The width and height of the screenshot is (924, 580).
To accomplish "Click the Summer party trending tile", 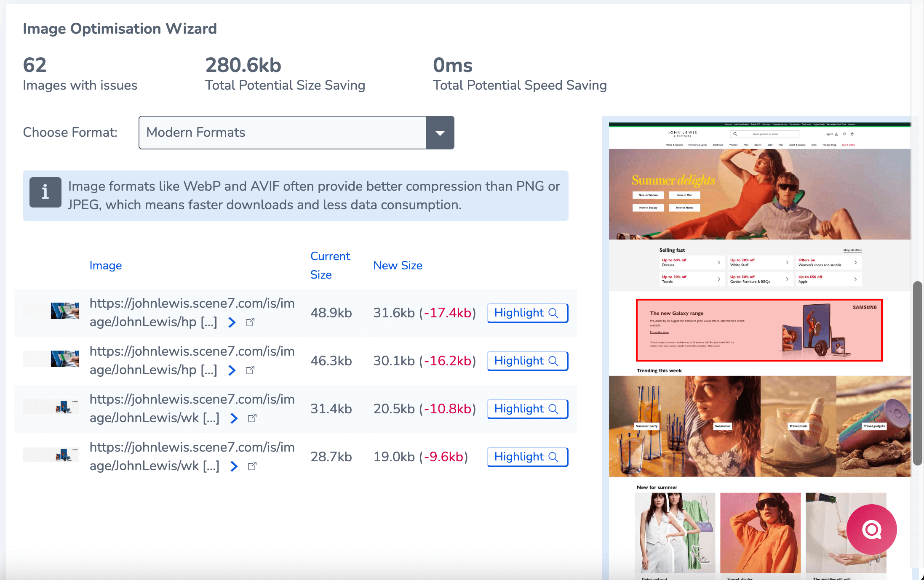I will click(646, 426).
